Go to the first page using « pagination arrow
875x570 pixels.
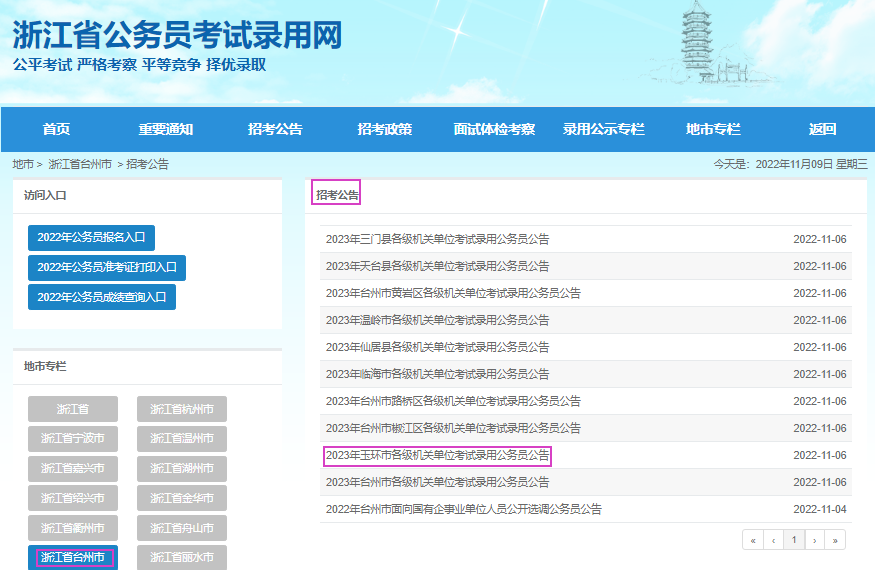coord(752,540)
